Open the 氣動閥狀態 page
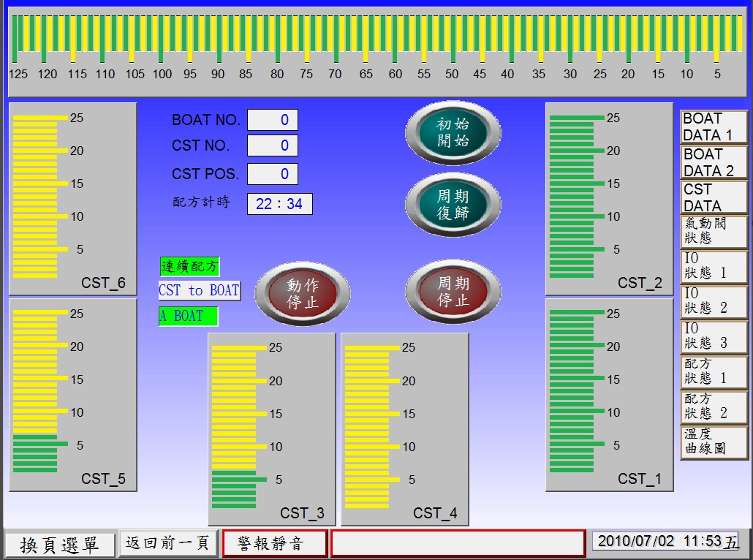This screenshot has height=560, width=753. [x=714, y=232]
